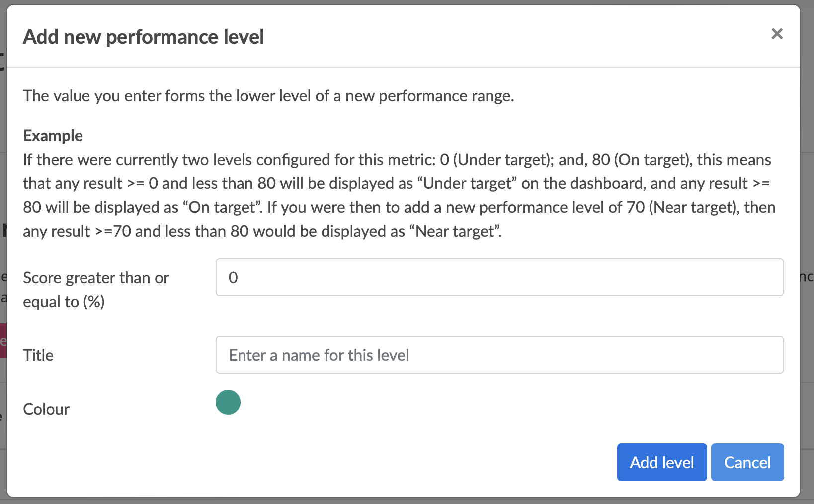The image size is (814, 504).
Task: Click the pink element behind the dialog's left edge
Action: [x=3, y=340]
